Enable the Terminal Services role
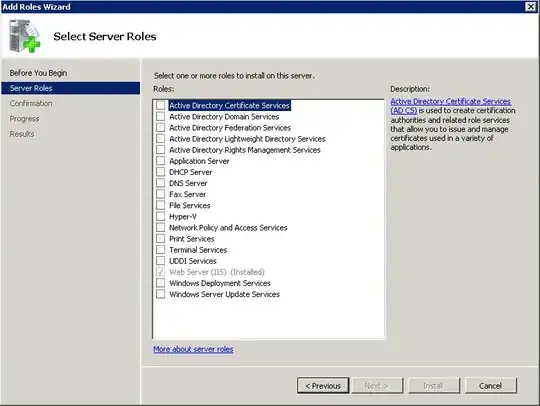This screenshot has width=540, height=406. pos(160,250)
